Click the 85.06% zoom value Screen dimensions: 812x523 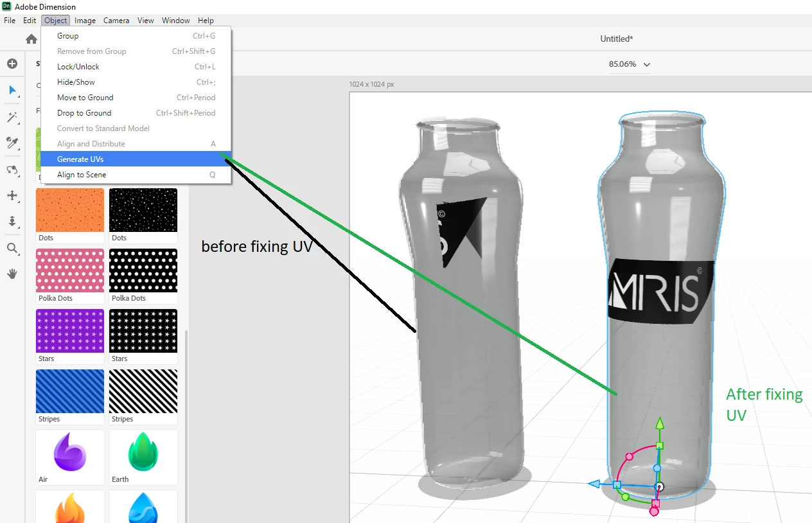622,64
